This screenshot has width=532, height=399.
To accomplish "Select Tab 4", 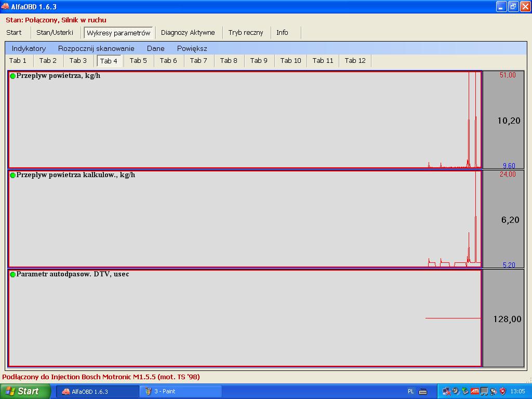I will pos(109,61).
